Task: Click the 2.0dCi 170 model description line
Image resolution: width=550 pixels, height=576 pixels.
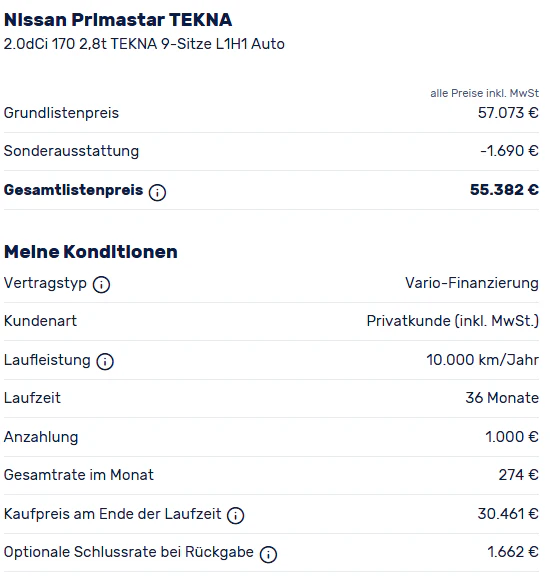Action: coord(144,44)
